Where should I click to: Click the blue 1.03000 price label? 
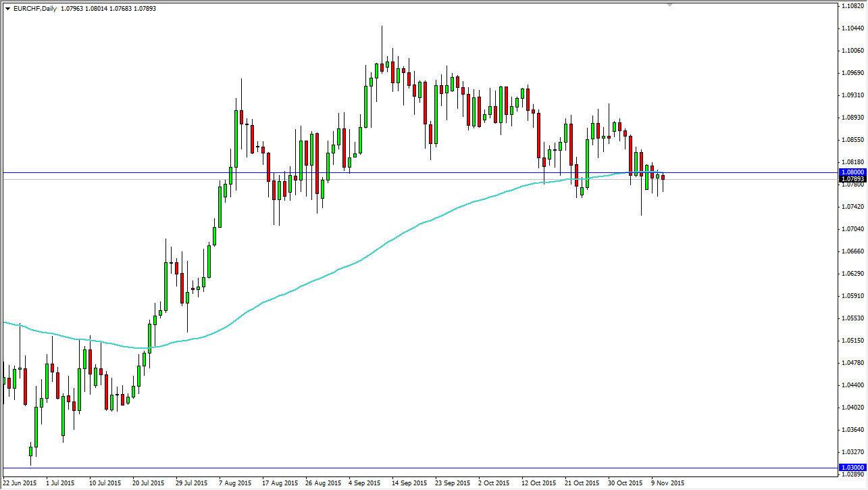click(852, 466)
